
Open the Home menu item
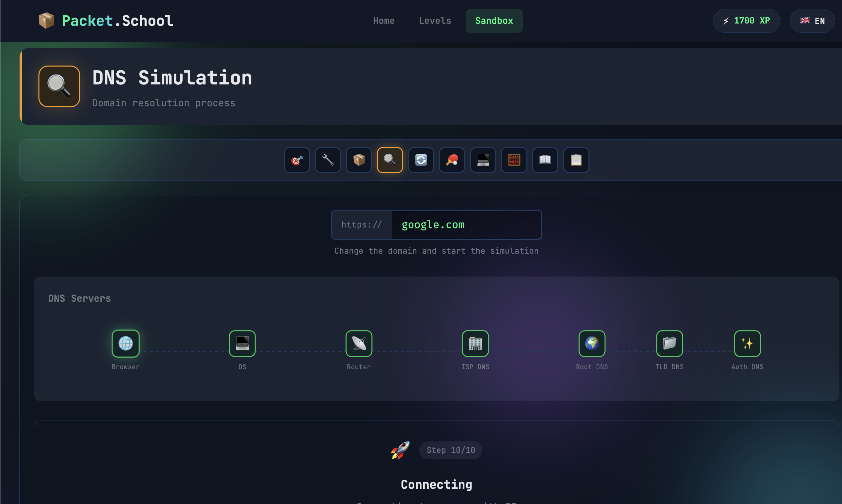(x=384, y=21)
